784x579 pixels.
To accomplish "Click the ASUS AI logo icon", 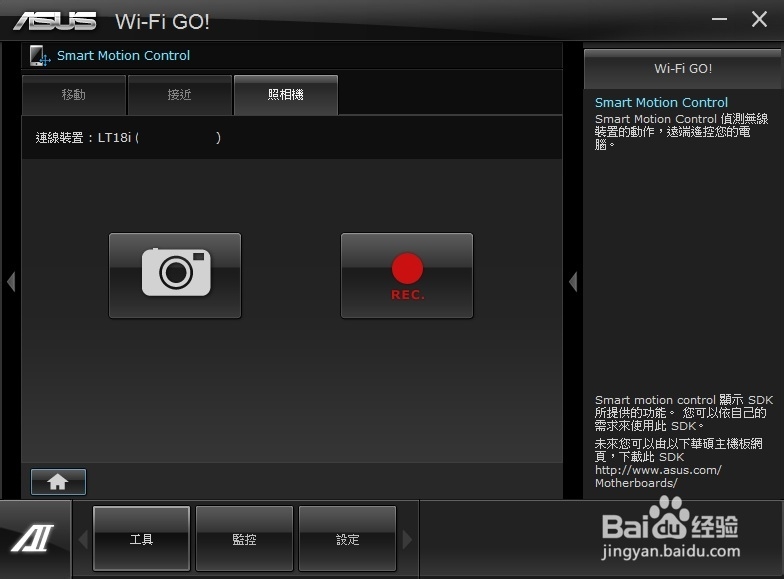I will click(x=33, y=538).
